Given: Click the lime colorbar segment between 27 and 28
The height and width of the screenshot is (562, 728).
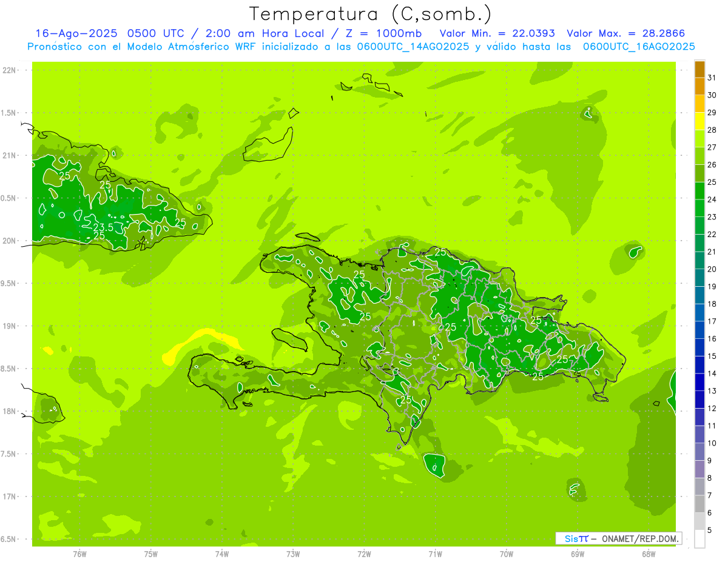Looking at the screenshot, I should point(700,139).
